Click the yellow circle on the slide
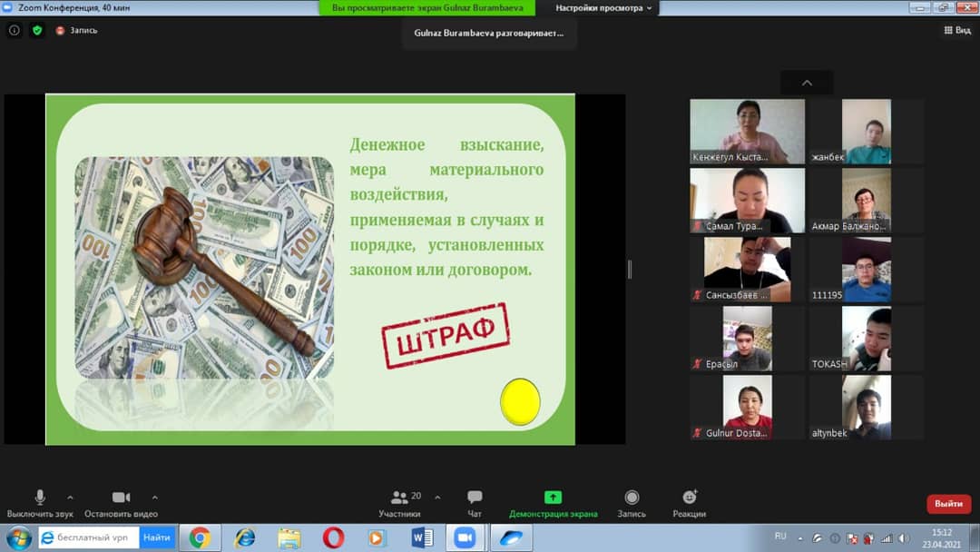The image size is (980, 552). [x=521, y=401]
